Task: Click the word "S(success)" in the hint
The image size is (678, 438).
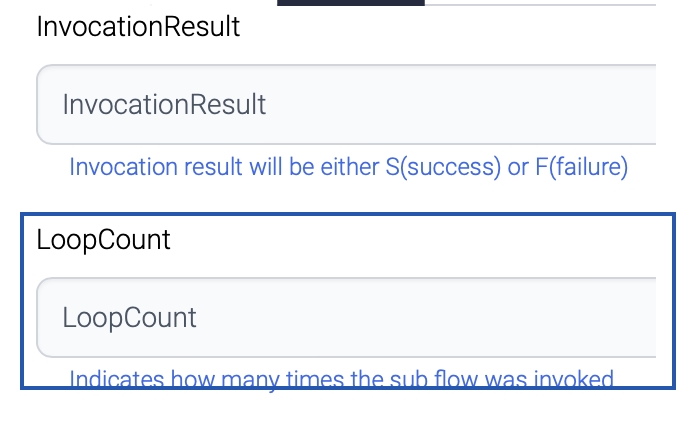Action: [x=442, y=167]
